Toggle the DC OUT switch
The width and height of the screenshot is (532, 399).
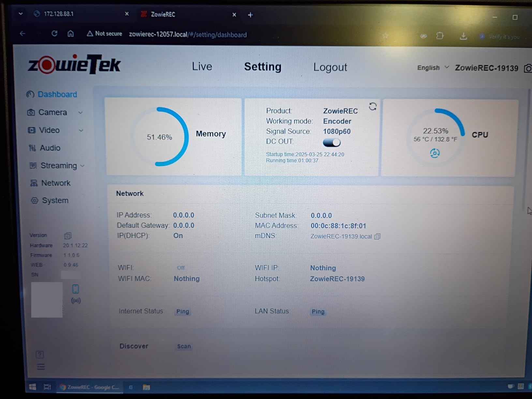tap(332, 142)
